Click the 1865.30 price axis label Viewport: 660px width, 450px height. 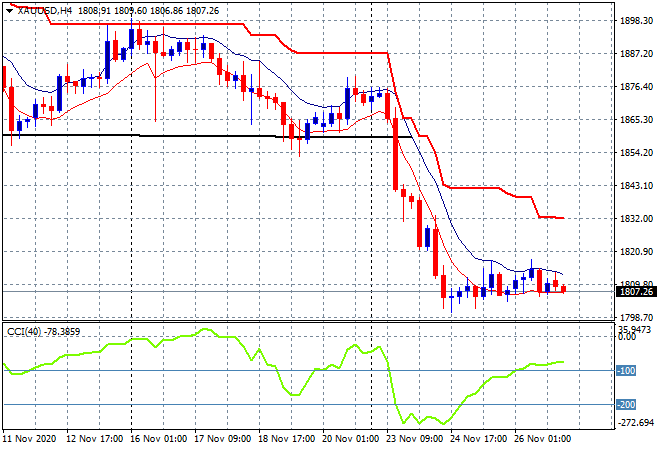636,120
